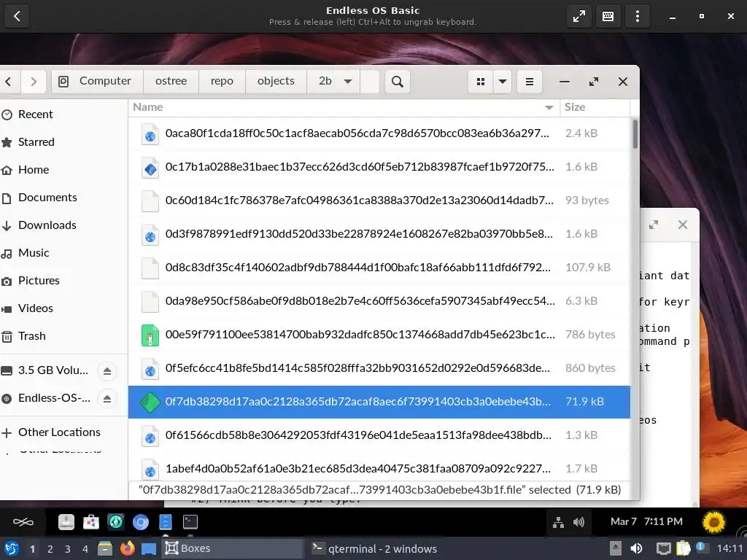Open the file manager hamburger menu

click(x=530, y=82)
